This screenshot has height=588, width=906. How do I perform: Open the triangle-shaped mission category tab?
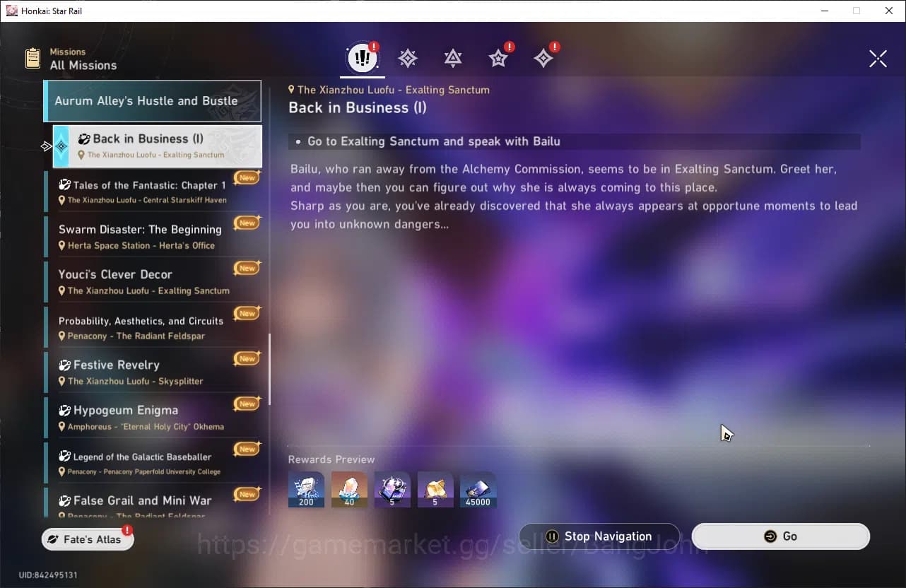click(453, 59)
